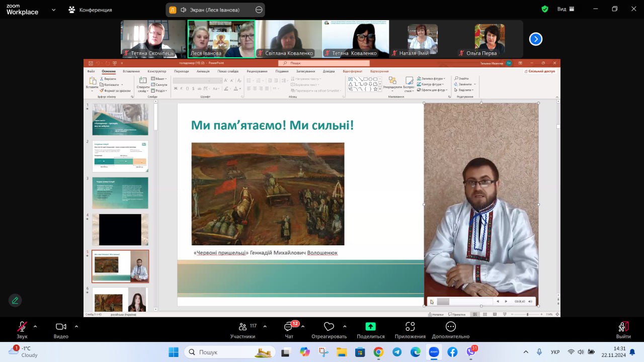Select slide 1 thumbnail in slide panel

tap(120, 119)
